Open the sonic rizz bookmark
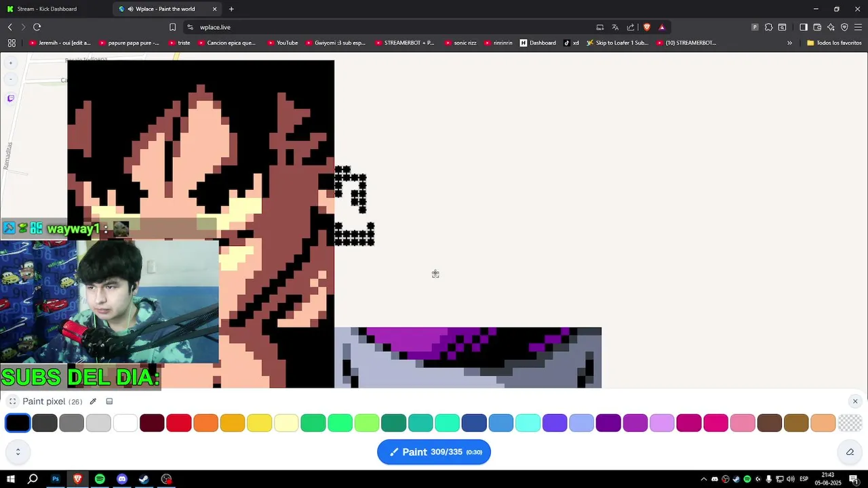868x488 pixels. click(460, 43)
